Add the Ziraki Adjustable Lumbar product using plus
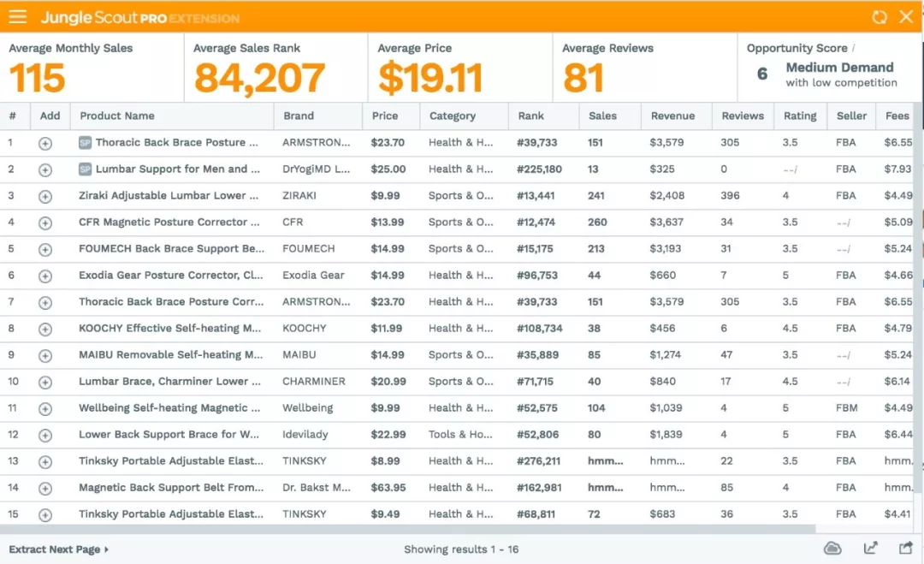Screen dimensions: 924x564 tap(45, 196)
